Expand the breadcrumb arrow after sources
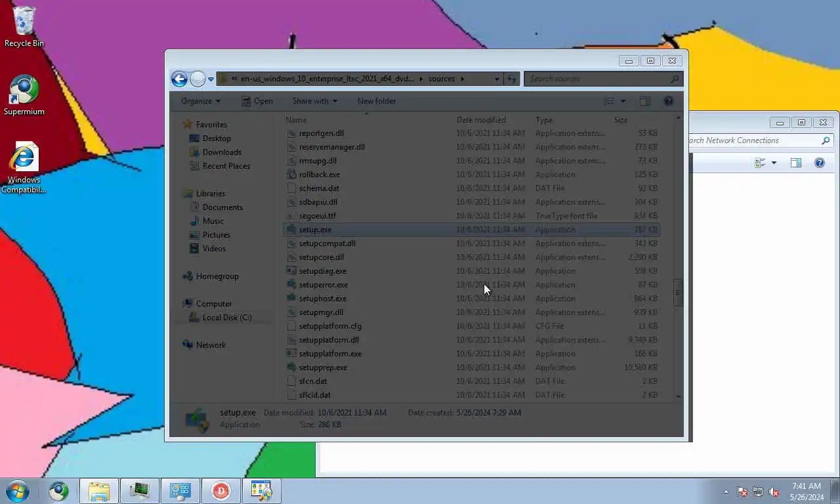Image resolution: width=840 pixels, height=504 pixels. point(462,79)
